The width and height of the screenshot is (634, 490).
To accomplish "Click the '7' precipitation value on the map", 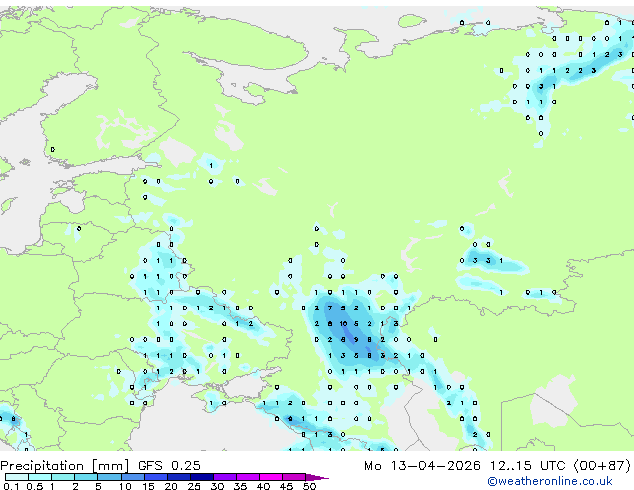I will (x=330, y=308).
